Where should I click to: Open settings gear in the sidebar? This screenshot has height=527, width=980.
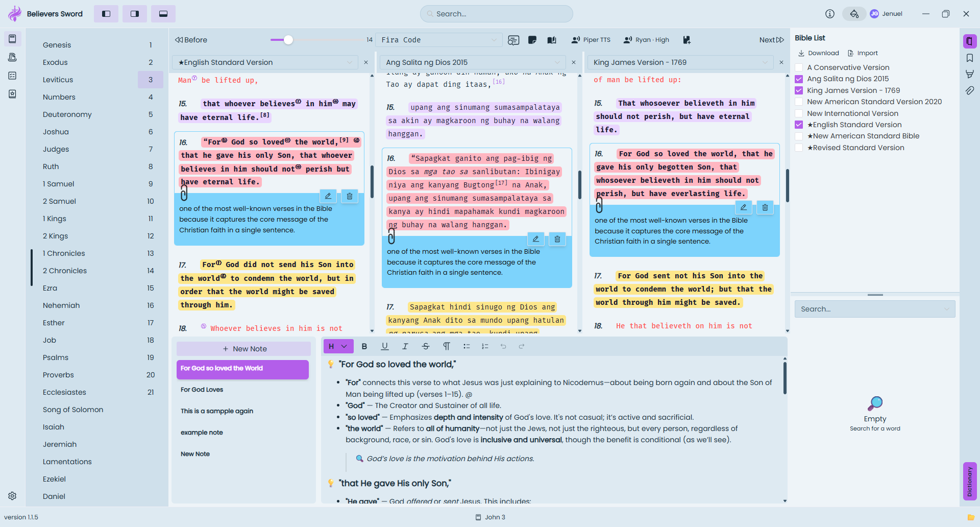12,496
